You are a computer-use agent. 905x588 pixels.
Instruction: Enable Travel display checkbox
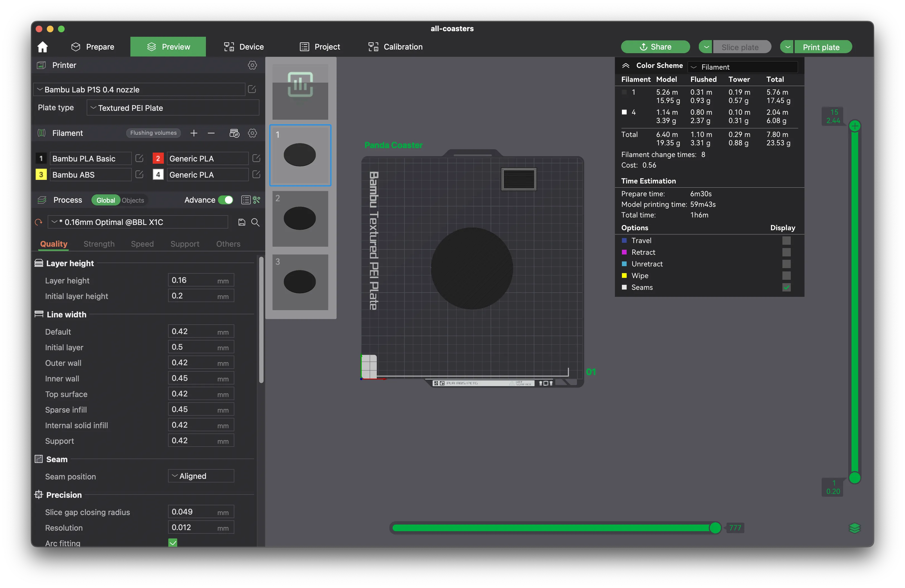point(786,241)
